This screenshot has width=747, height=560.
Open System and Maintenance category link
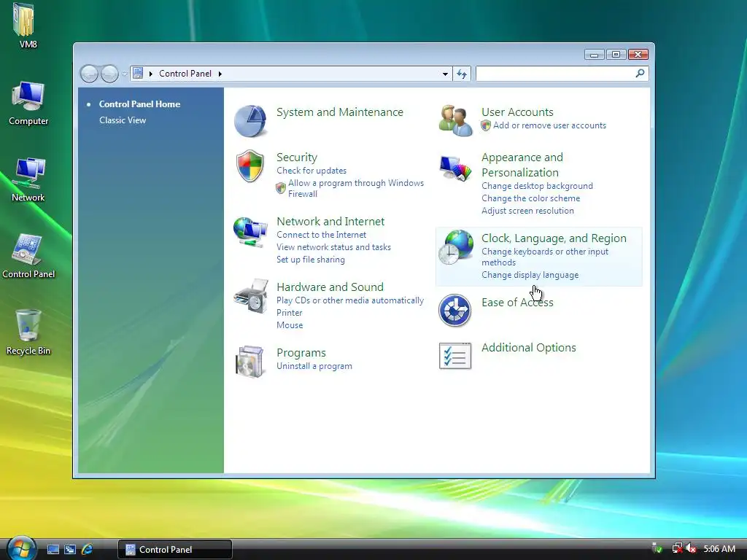(340, 112)
